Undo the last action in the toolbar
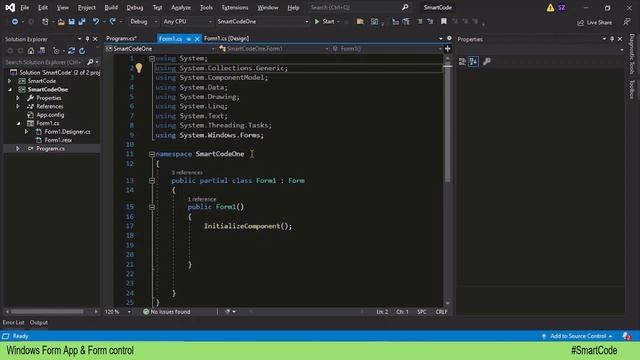This screenshot has height=360, width=640. (96, 22)
